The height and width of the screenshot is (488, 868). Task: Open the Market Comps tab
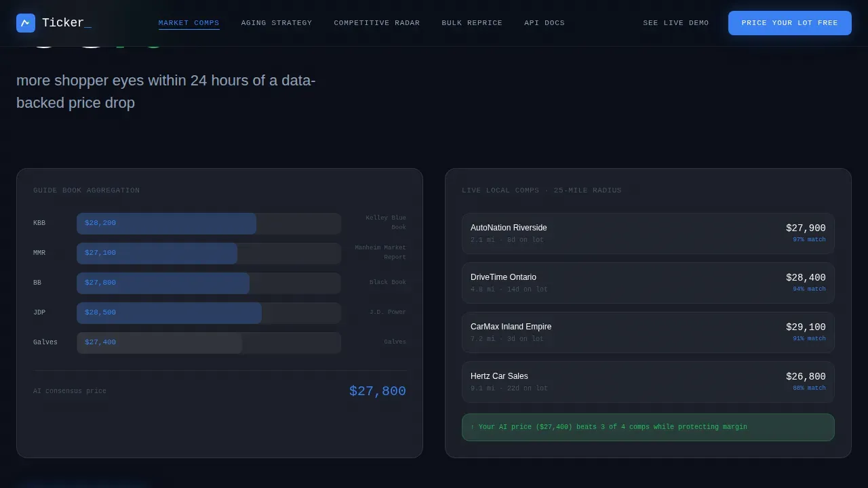[x=189, y=23]
